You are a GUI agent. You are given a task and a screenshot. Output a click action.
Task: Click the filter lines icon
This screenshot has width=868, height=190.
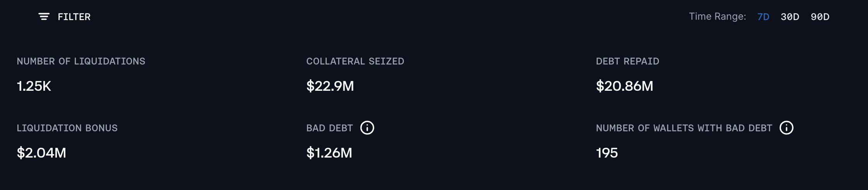coord(44,17)
